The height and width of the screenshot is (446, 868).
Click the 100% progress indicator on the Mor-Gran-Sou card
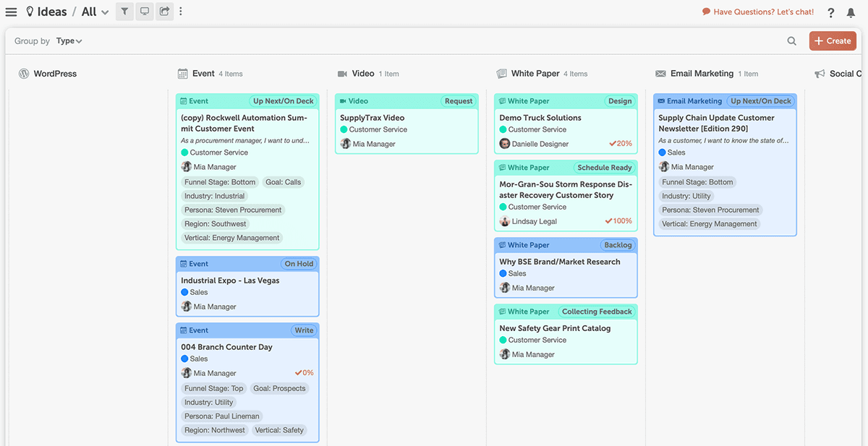coord(618,221)
